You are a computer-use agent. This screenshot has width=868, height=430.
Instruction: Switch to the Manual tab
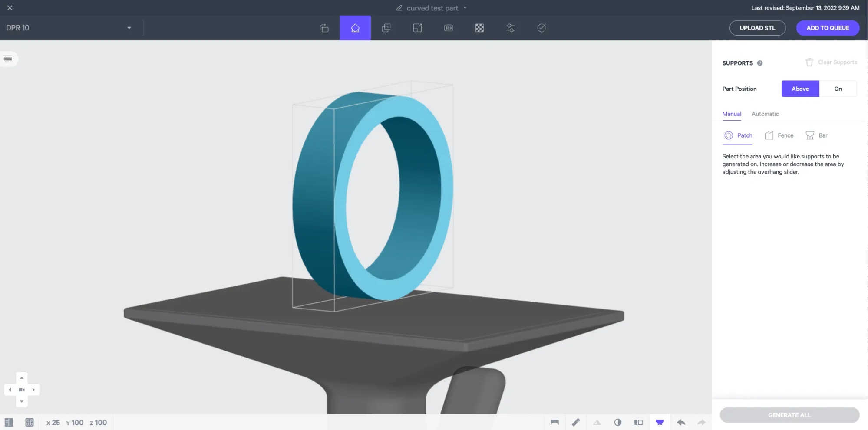coord(732,114)
